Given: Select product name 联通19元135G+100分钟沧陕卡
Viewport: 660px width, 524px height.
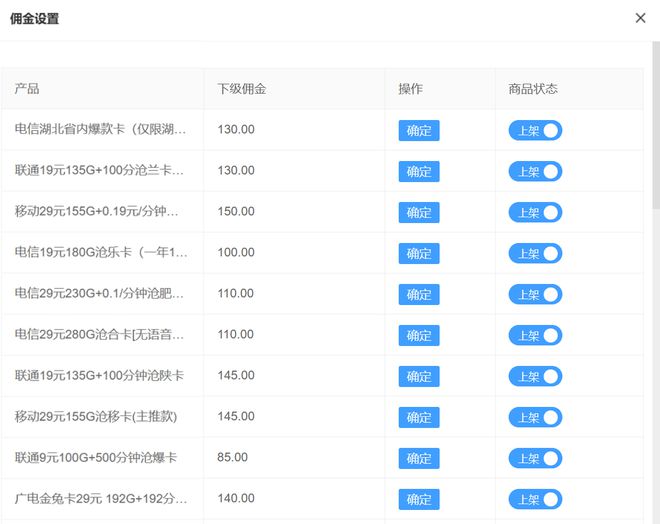Looking at the screenshot, I should [99, 375].
